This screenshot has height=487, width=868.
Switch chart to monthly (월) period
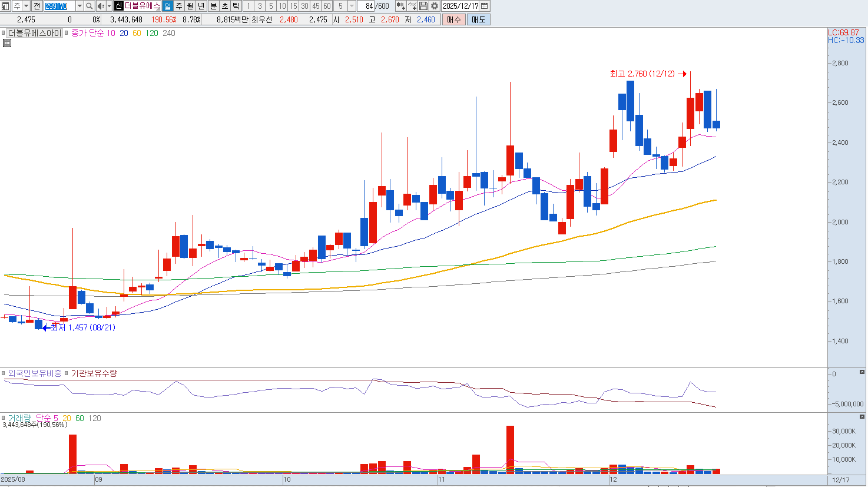(x=190, y=6)
